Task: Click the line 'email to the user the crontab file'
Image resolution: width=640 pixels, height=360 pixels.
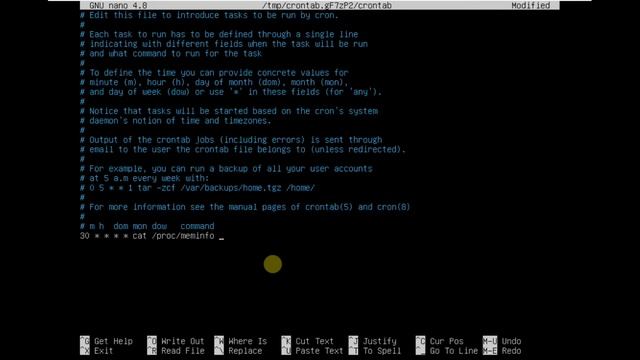Action: pyautogui.click(x=243, y=150)
